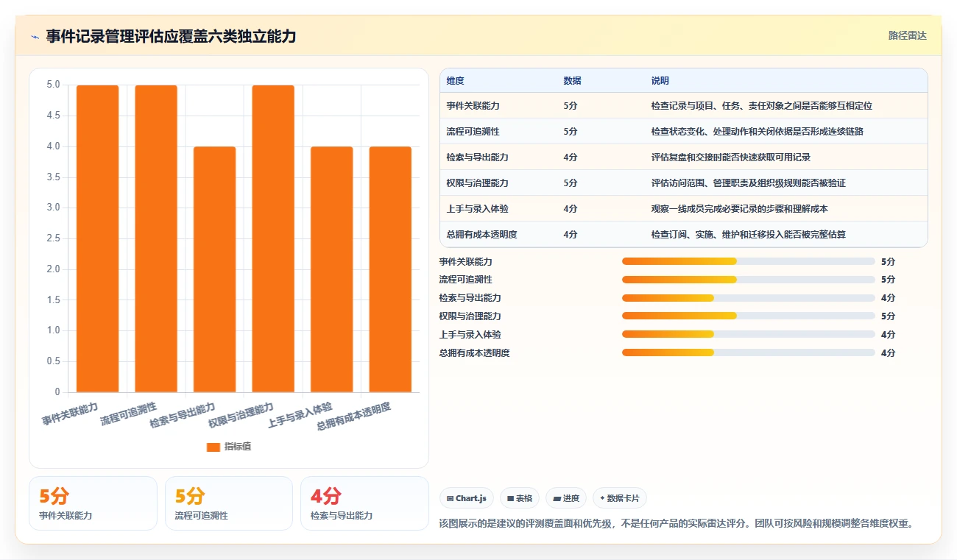The height and width of the screenshot is (560, 957).
Task: Click the description 评估访问范围、管理职责及组织级规则能否被验证
Action: tap(748, 183)
